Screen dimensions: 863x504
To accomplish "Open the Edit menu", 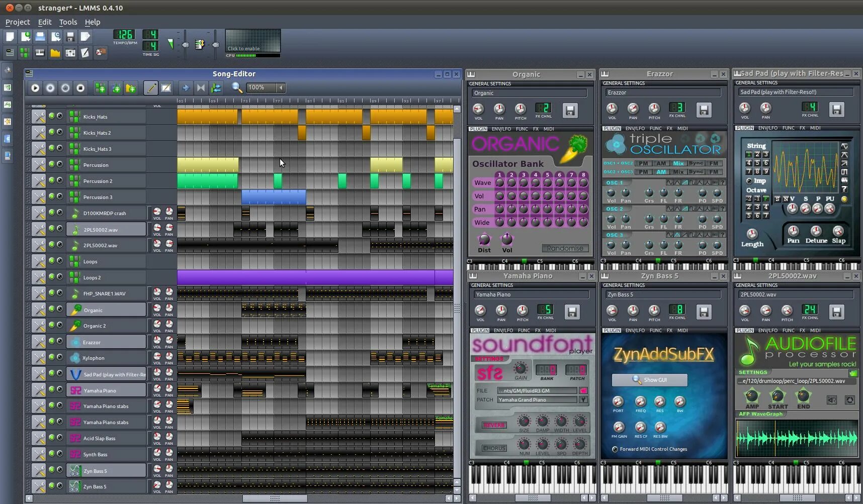I will tap(45, 22).
